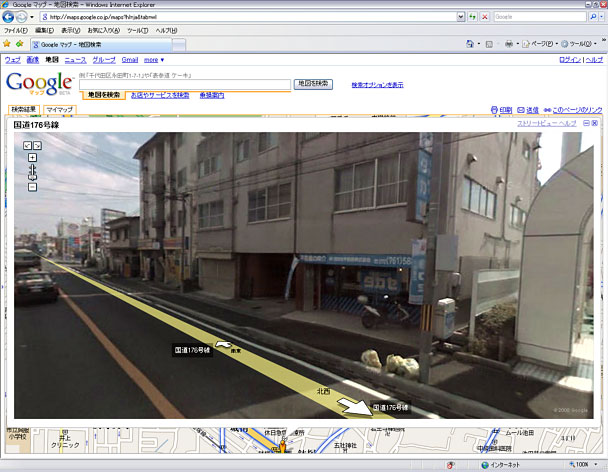Click the Street View zoom in plus button
Screen dimensions: 608x472
33,157
